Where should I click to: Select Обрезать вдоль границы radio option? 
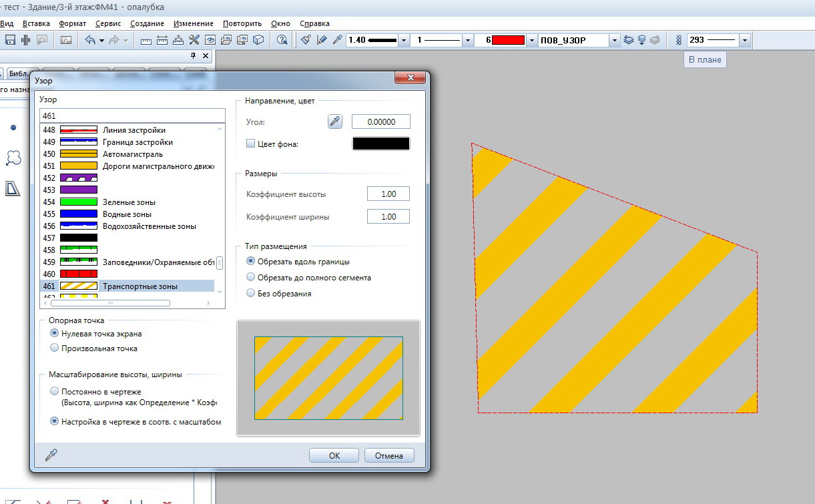pos(251,261)
